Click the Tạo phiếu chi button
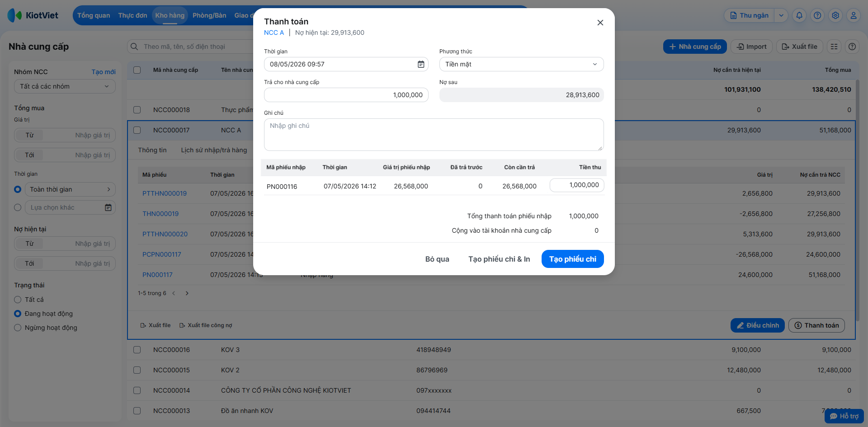The image size is (868, 427). (572, 259)
